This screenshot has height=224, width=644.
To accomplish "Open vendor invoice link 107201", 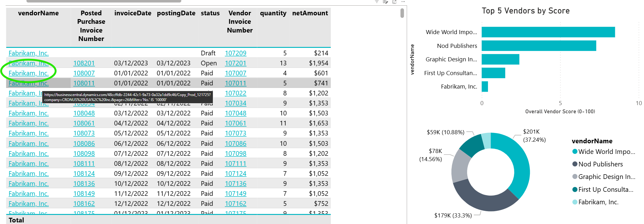I will pyautogui.click(x=235, y=63).
